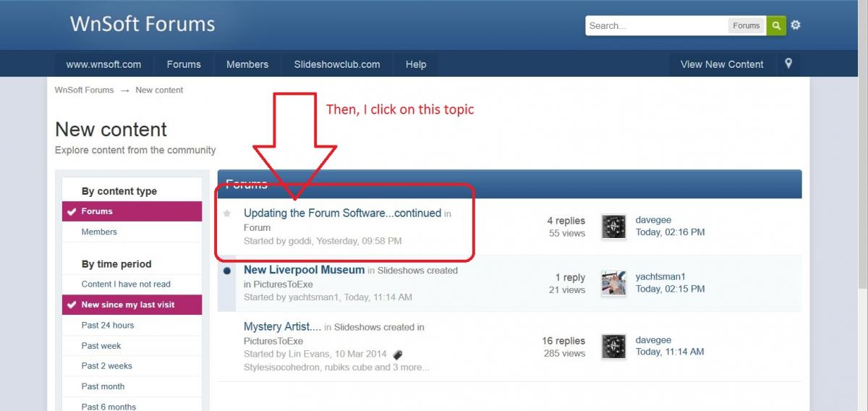Viewport: 868px width, 411px height.
Task: Click Today, 02:15 PM last post link
Action: click(x=670, y=289)
